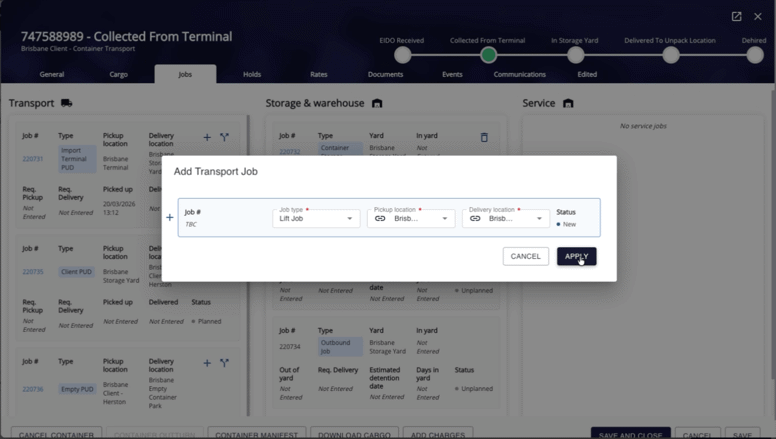
Task: Click the Collected From Terminal status marker
Action: point(488,55)
